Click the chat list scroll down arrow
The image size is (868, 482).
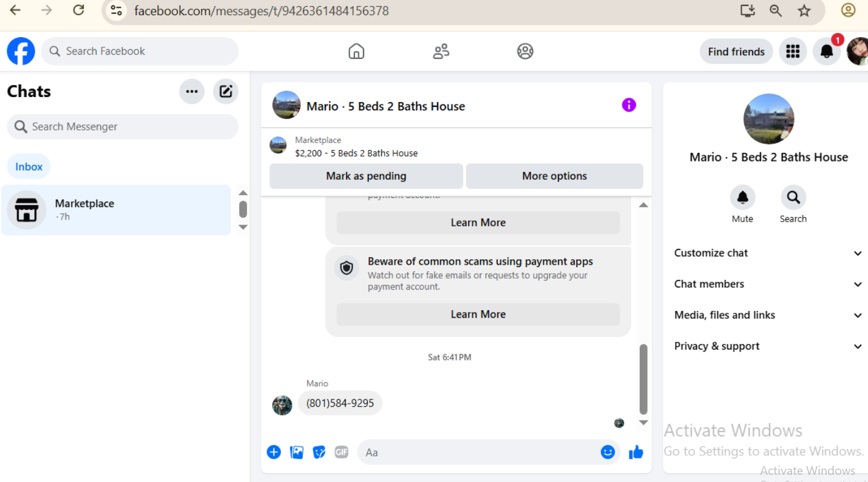[243, 227]
